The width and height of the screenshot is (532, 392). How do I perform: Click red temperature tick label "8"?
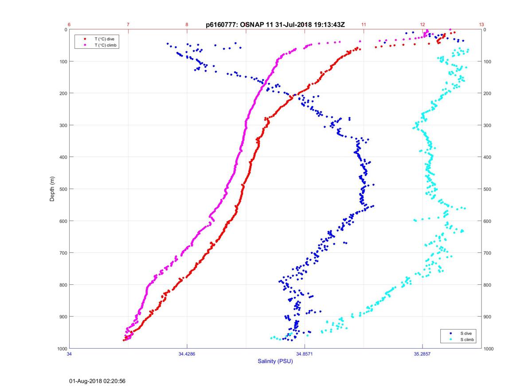187,25
